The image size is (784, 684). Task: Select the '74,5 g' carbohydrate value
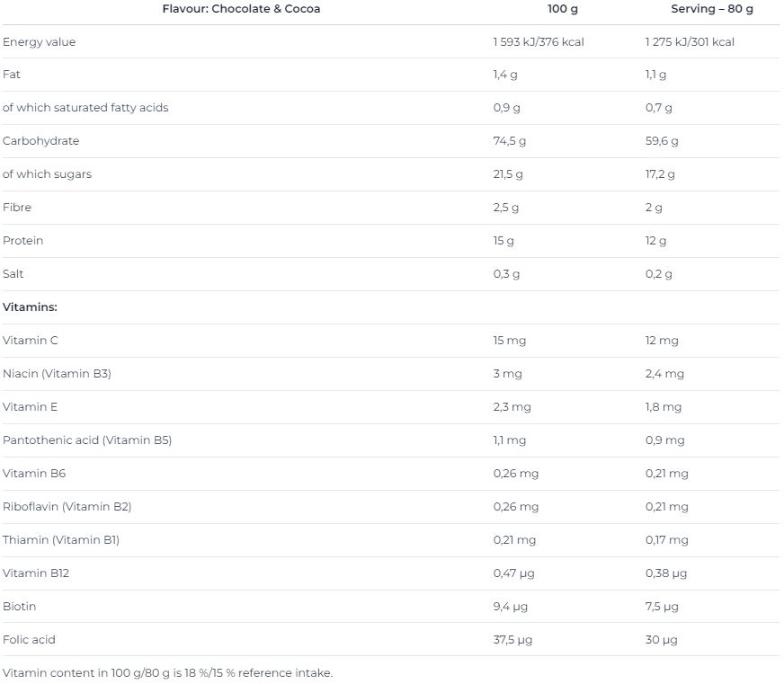(x=510, y=141)
